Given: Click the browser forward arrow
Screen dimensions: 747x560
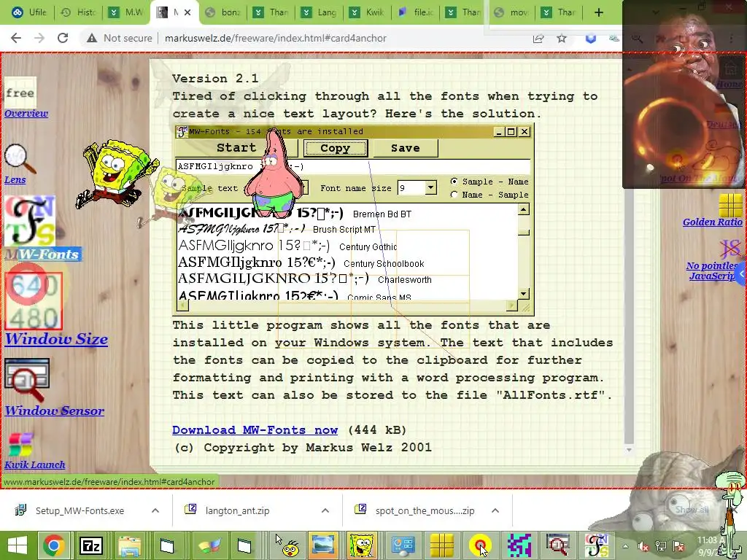Looking at the screenshot, I should click(39, 38).
